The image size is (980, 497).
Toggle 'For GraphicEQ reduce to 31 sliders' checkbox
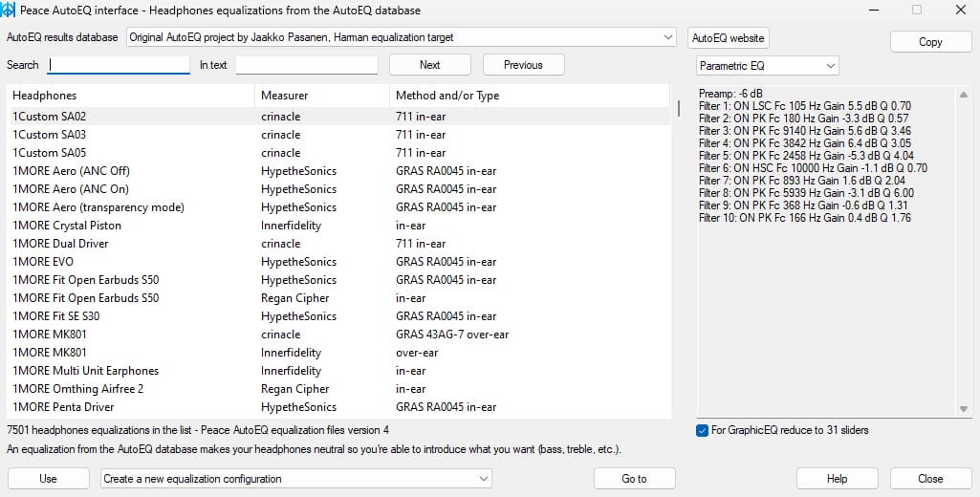tap(704, 430)
